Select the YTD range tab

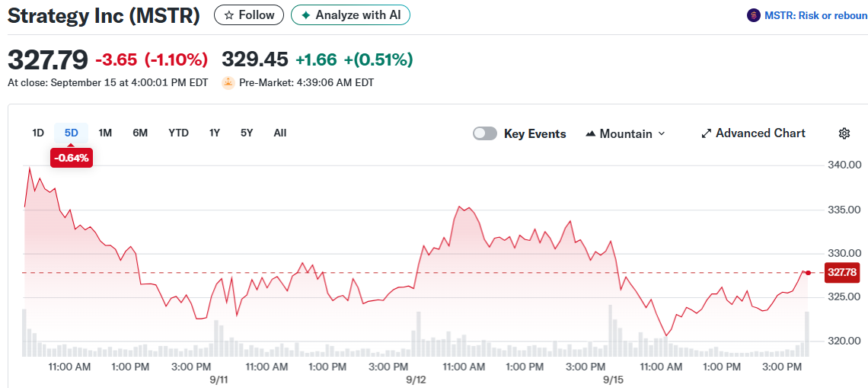[x=178, y=133]
